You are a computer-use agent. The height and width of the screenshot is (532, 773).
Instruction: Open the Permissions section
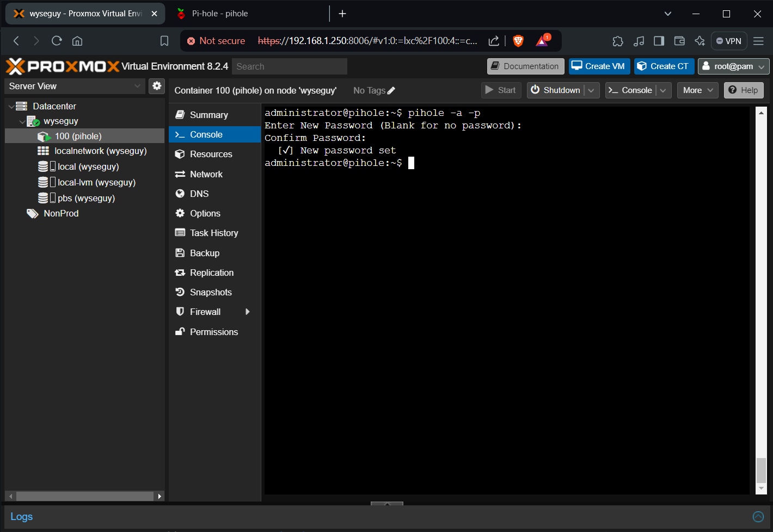214,332
